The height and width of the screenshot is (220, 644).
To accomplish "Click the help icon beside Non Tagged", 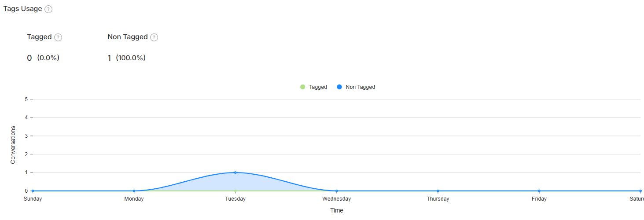I will tap(154, 37).
